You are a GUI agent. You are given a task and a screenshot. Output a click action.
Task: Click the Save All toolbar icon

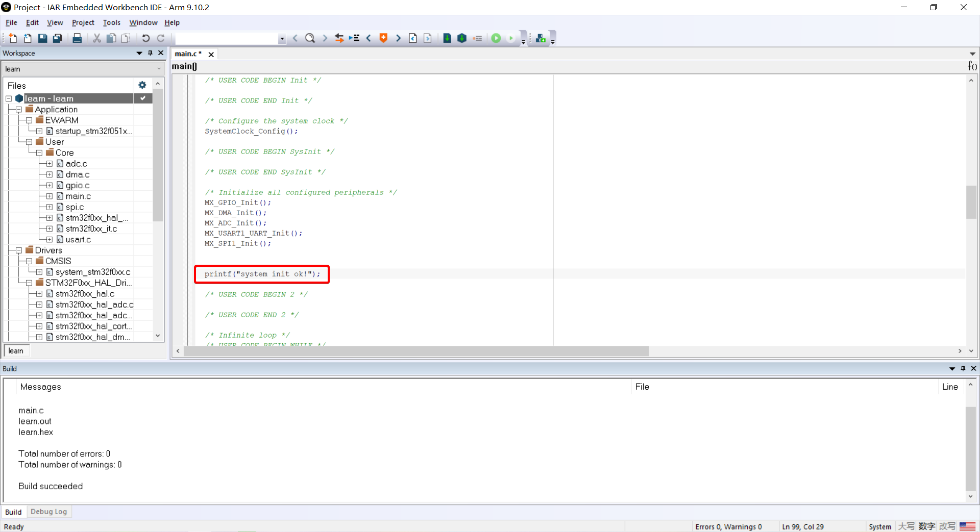coord(58,38)
